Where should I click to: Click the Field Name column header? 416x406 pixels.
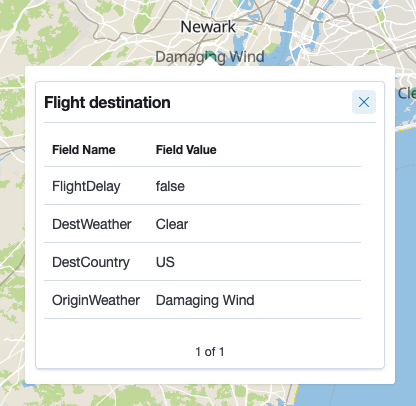84,150
